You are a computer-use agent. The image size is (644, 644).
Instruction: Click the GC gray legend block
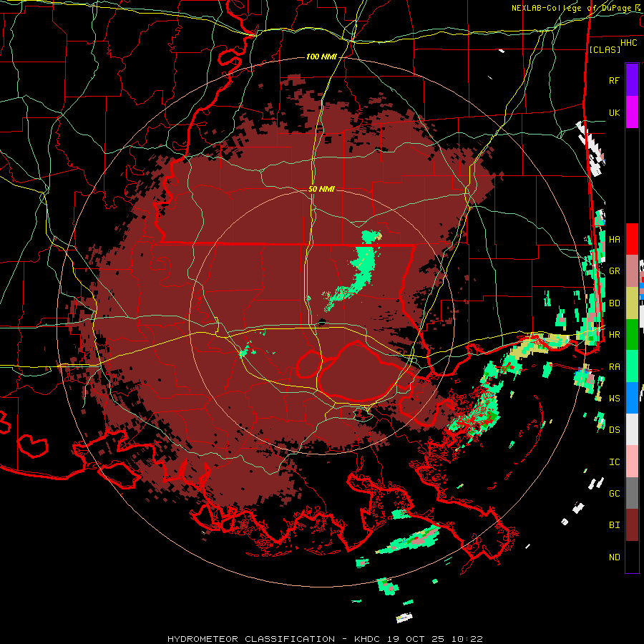pyautogui.click(x=632, y=493)
